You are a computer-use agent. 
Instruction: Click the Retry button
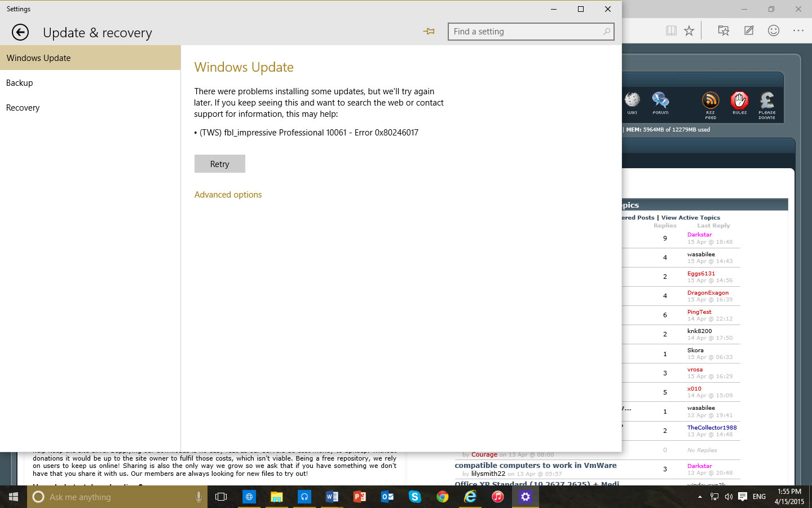point(220,164)
